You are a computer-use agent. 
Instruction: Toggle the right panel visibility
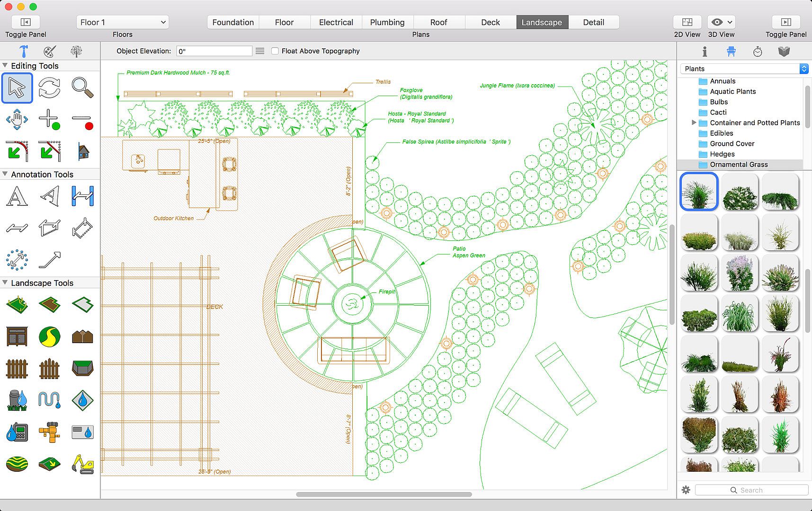click(786, 22)
